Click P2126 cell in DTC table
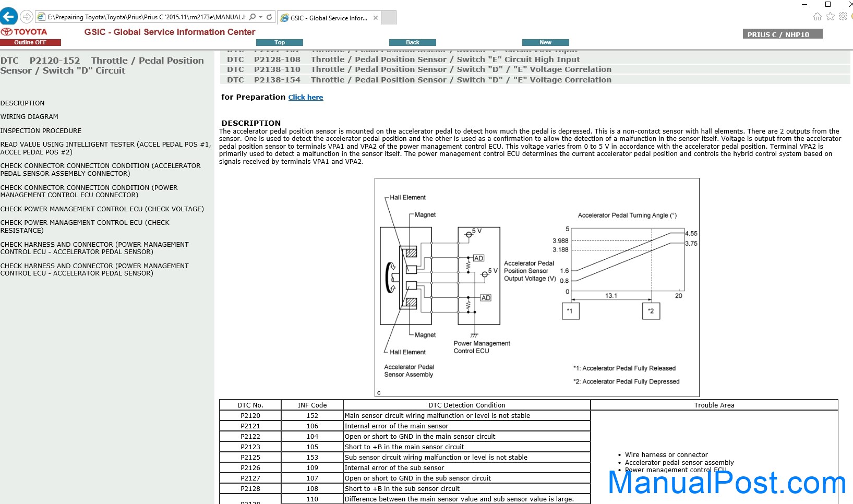Screen dimensions: 853x504 (250, 468)
